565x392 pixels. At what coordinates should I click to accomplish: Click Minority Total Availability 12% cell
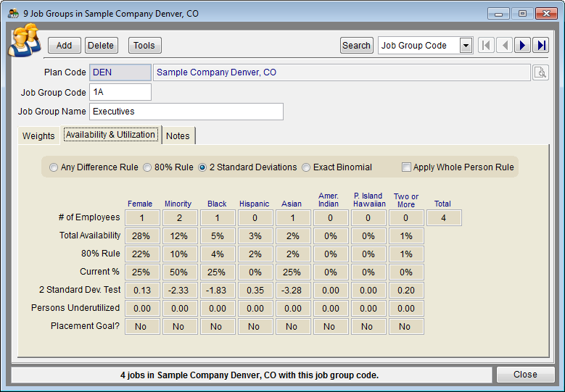click(x=180, y=236)
